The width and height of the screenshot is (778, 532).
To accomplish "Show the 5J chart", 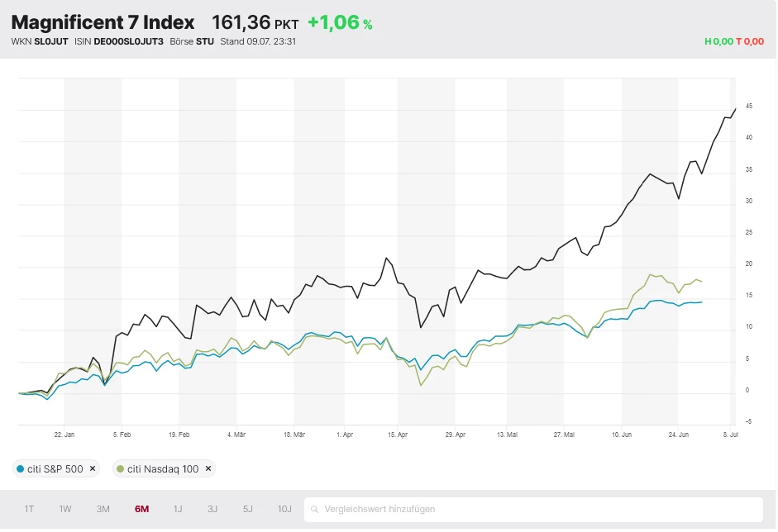I will (247, 509).
